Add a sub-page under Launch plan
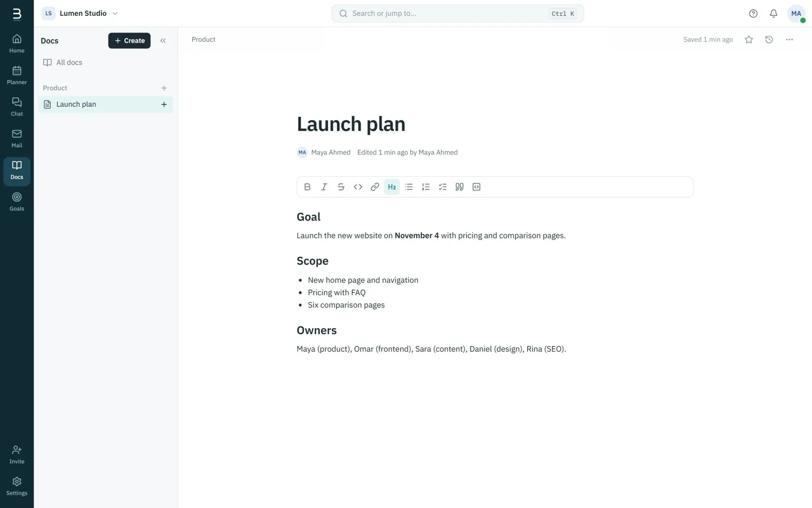The width and height of the screenshot is (812, 508). pyautogui.click(x=164, y=105)
